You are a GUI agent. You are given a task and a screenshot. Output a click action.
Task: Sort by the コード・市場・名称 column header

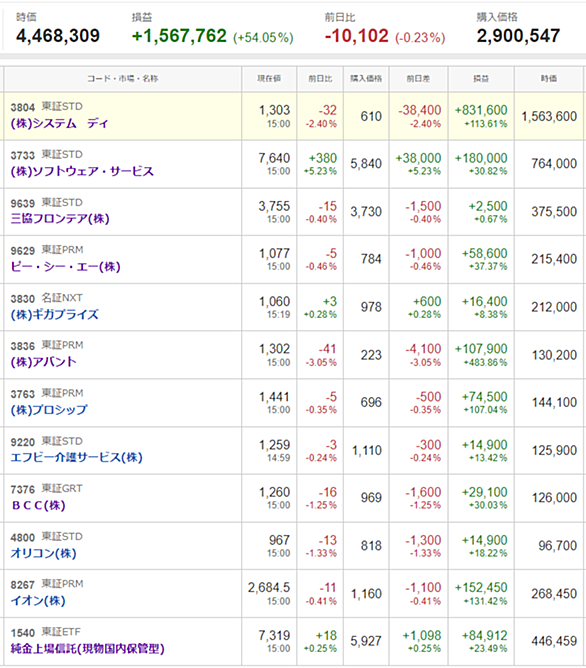(123, 78)
